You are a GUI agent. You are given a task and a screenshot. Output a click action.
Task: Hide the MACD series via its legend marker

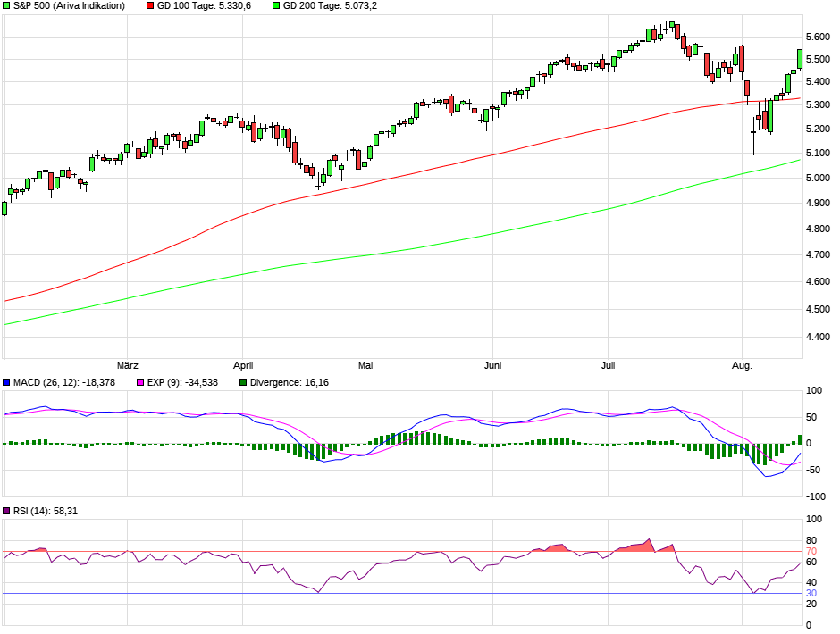(x=6, y=382)
